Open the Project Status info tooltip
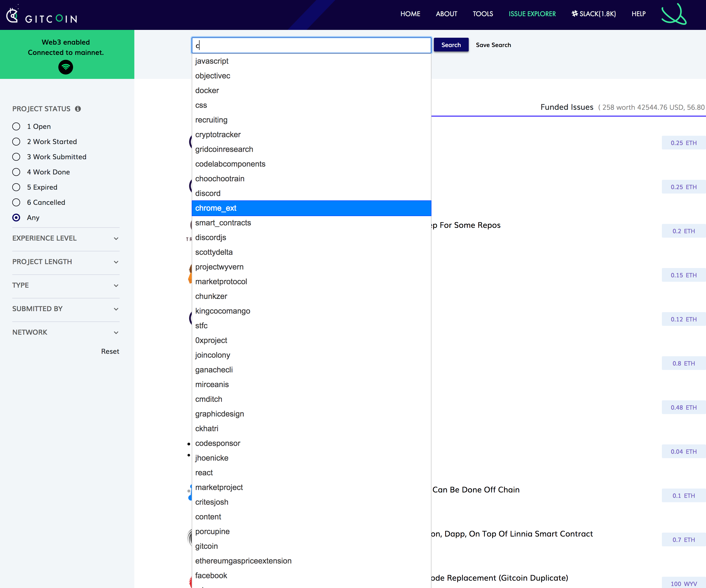The height and width of the screenshot is (588, 706). [x=78, y=109]
